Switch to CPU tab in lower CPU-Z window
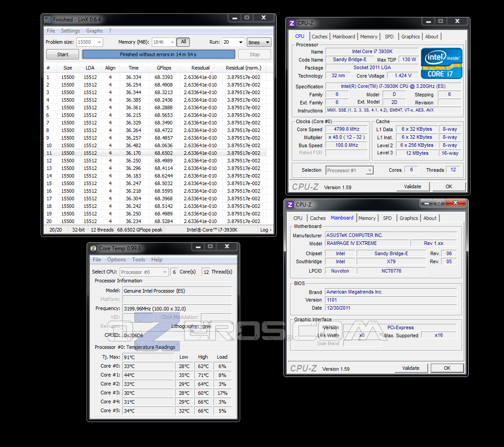This screenshot has width=504, height=447. tap(298, 218)
